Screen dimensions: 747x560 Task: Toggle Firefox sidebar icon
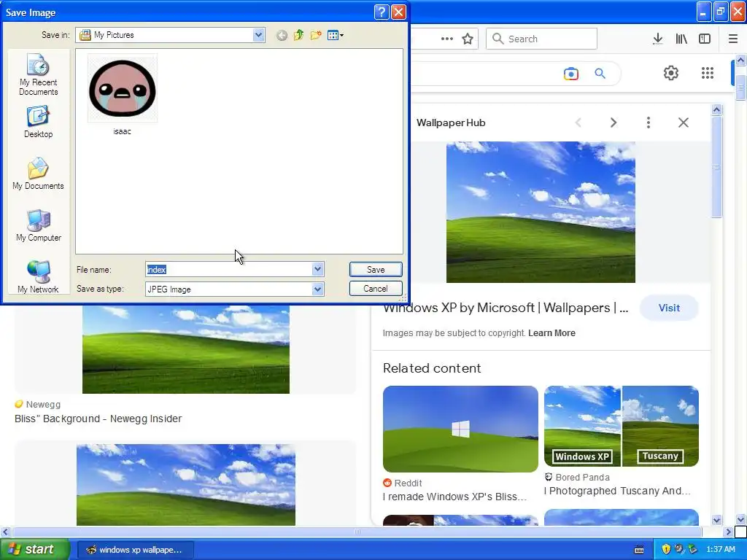point(705,39)
